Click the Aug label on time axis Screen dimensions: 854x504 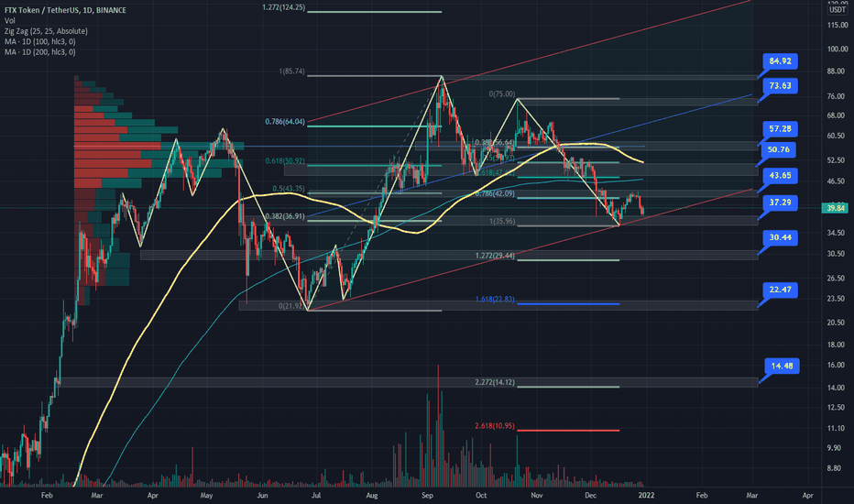point(371,495)
